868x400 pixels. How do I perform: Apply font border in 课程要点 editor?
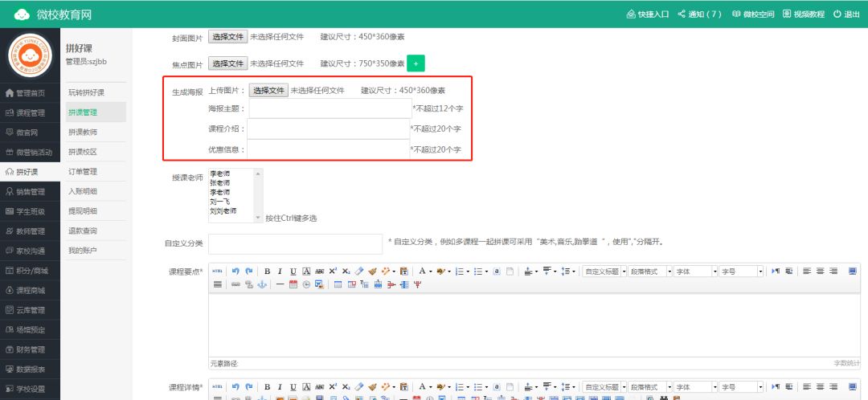pyautogui.click(x=306, y=271)
